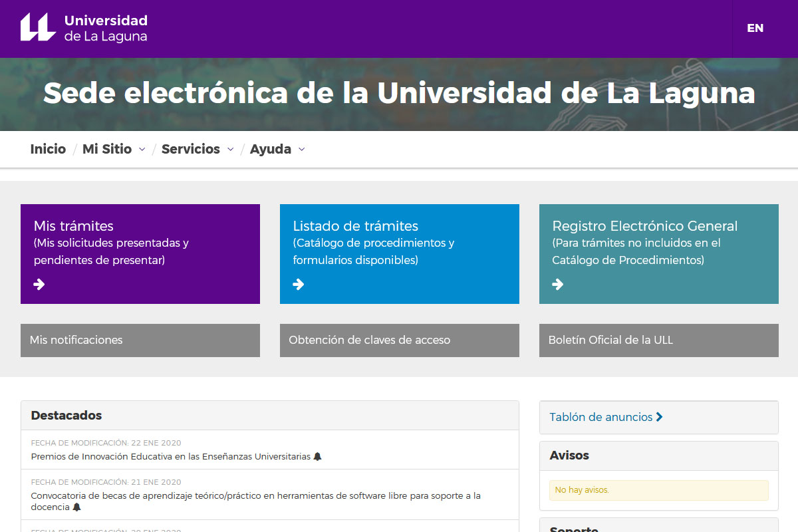The height and width of the screenshot is (532, 798).
Task: Click the Listado de trámites tile heading
Action: pyautogui.click(x=355, y=226)
